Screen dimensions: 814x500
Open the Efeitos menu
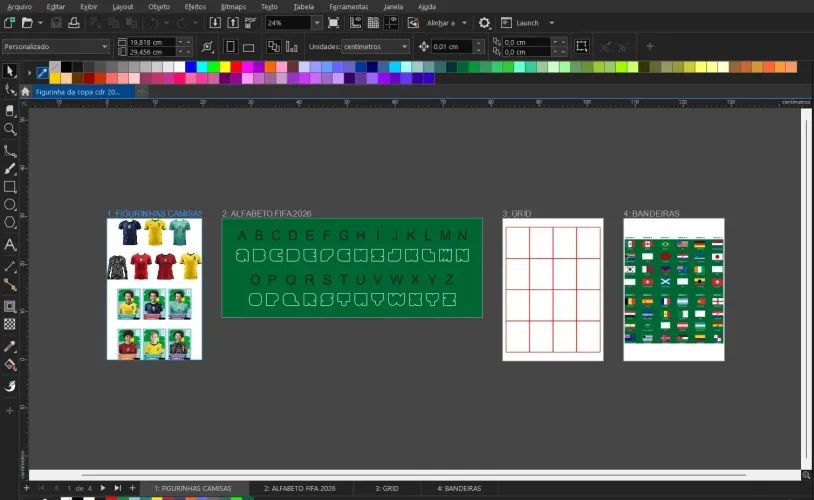point(195,7)
